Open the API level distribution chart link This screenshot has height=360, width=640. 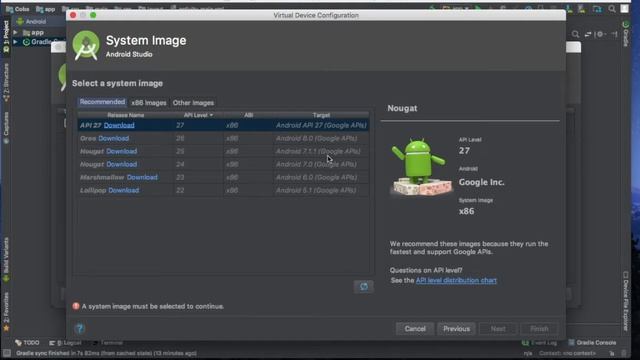coord(456,280)
